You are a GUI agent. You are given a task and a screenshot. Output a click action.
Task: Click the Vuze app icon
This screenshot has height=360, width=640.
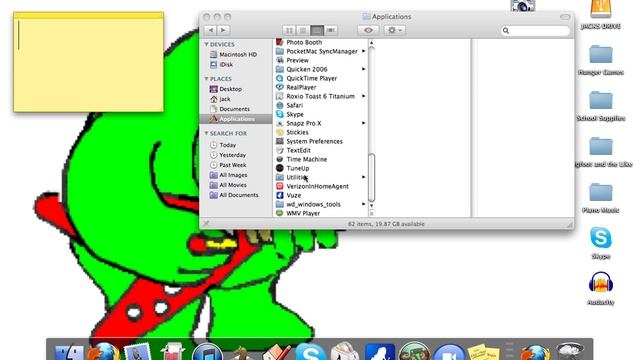click(x=280, y=195)
